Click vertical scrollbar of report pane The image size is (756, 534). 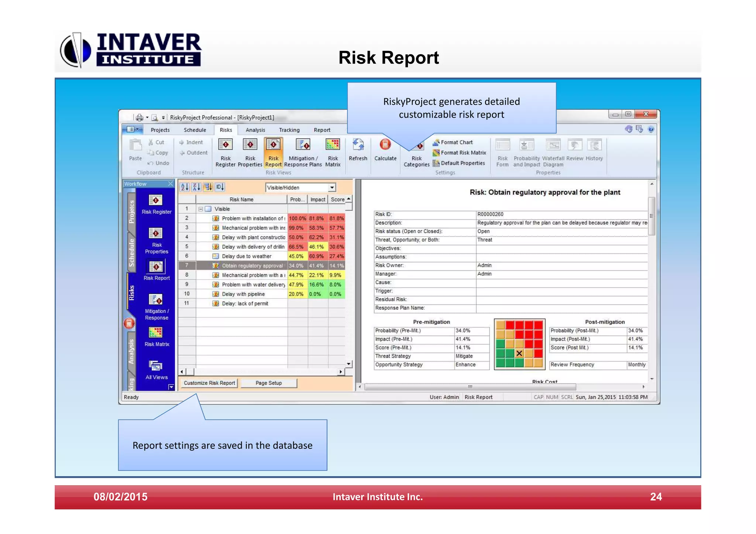coord(652,216)
